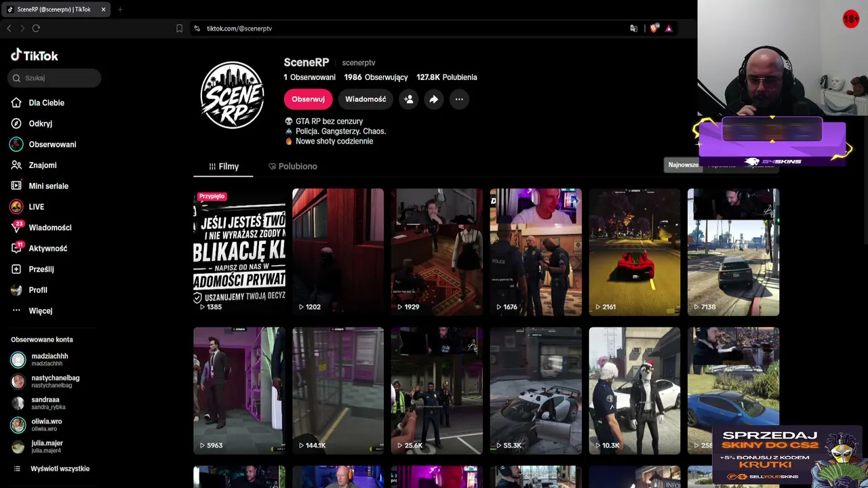This screenshot has height=488, width=868.
Task: Open the video with 5963 views
Action: 239,391
